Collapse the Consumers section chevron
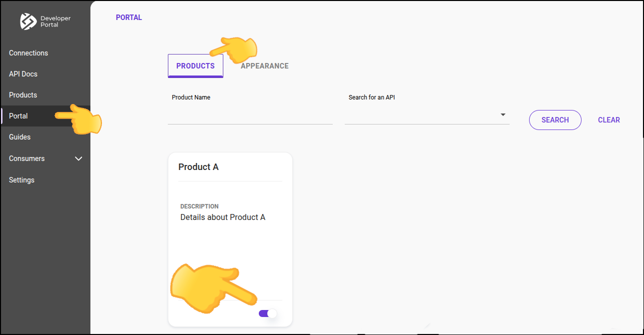This screenshot has width=644, height=335. point(78,158)
